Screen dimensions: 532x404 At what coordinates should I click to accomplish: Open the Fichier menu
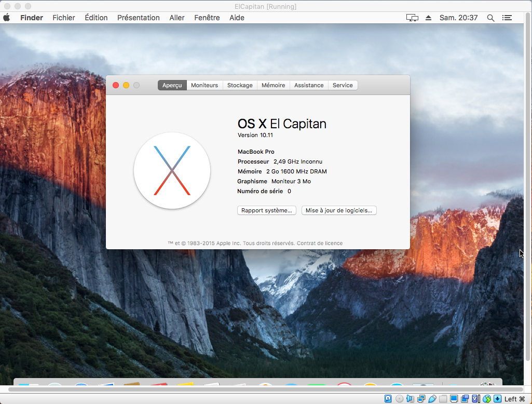(x=64, y=18)
